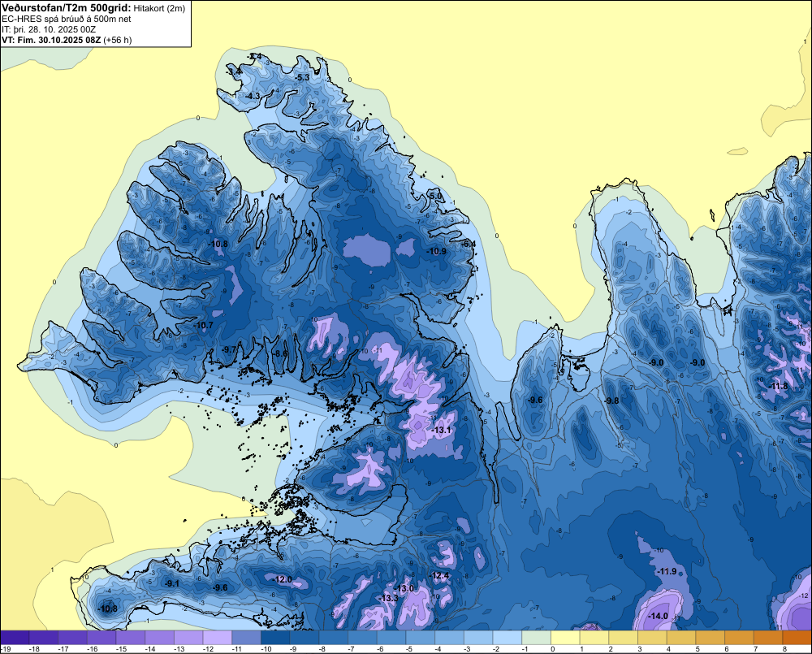Click the -9.8 temperature label

click(x=611, y=401)
